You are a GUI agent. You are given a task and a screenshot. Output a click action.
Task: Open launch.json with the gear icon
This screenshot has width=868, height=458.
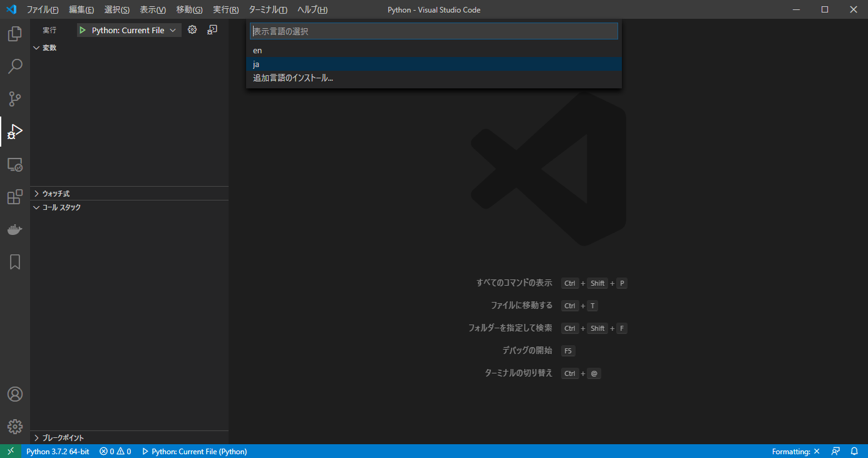[x=192, y=29]
